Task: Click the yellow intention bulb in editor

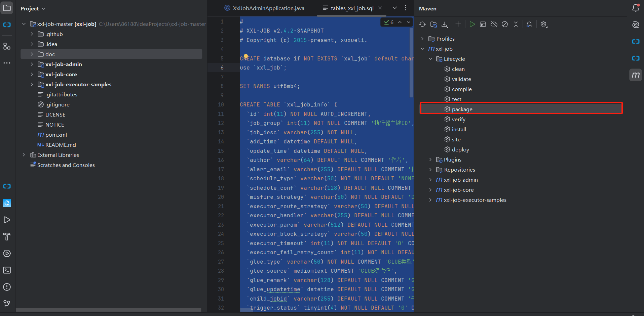Action: [246, 56]
